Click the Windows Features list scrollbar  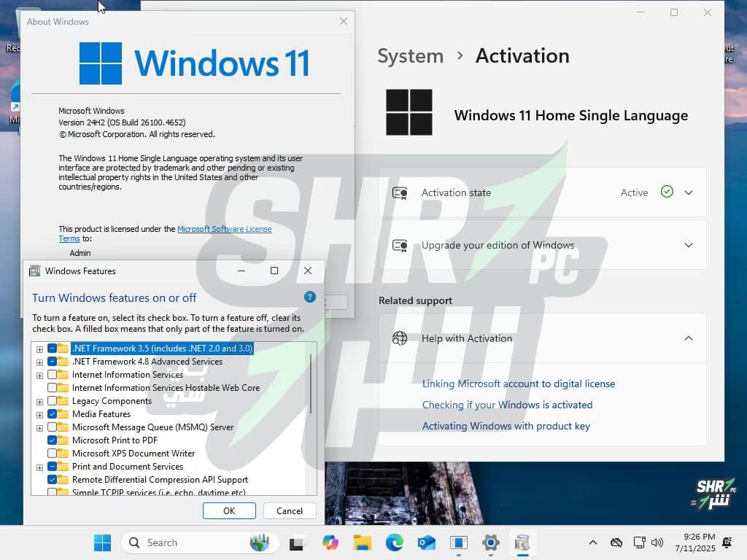[x=311, y=384]
